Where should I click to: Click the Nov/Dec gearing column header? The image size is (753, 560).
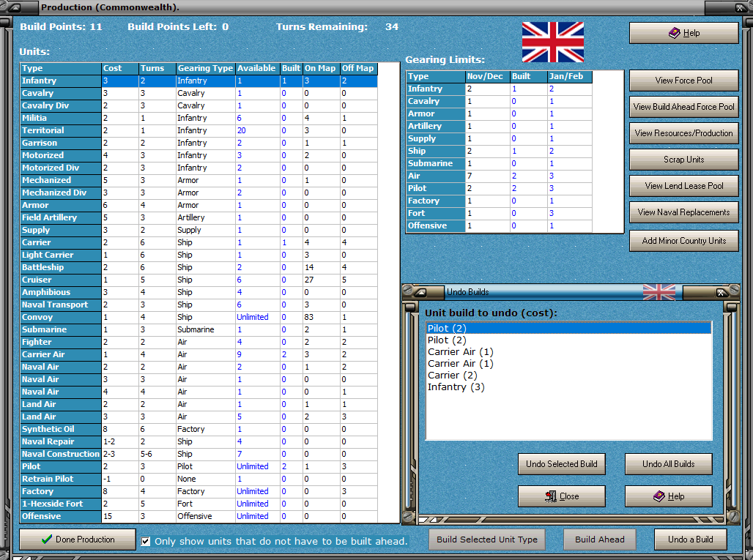(x=487, y=77)
